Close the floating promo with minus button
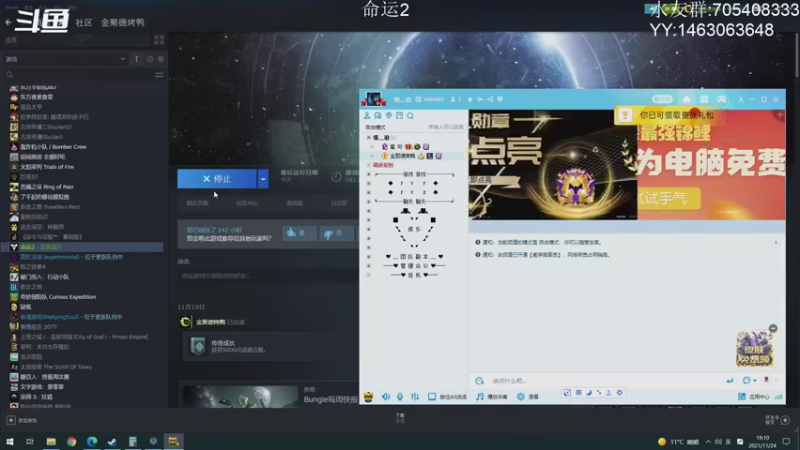Screen dimensions: 800x450 [773, 329]
